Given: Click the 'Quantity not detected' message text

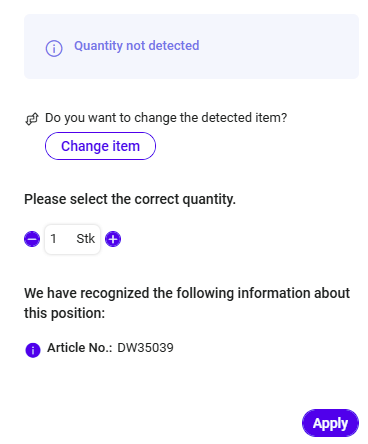Looking at the screenshot, I should [137, 46].
